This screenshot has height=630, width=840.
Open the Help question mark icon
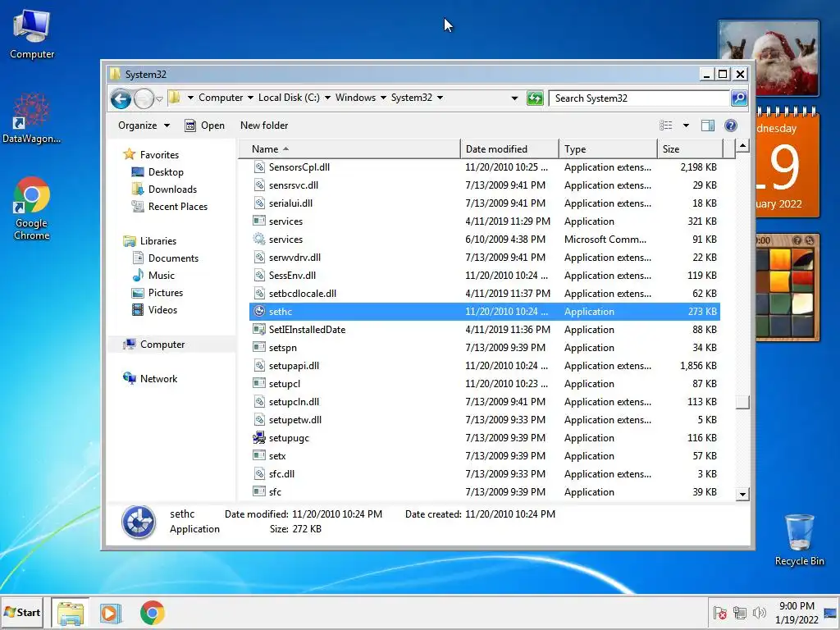click(x=731, y=126)
